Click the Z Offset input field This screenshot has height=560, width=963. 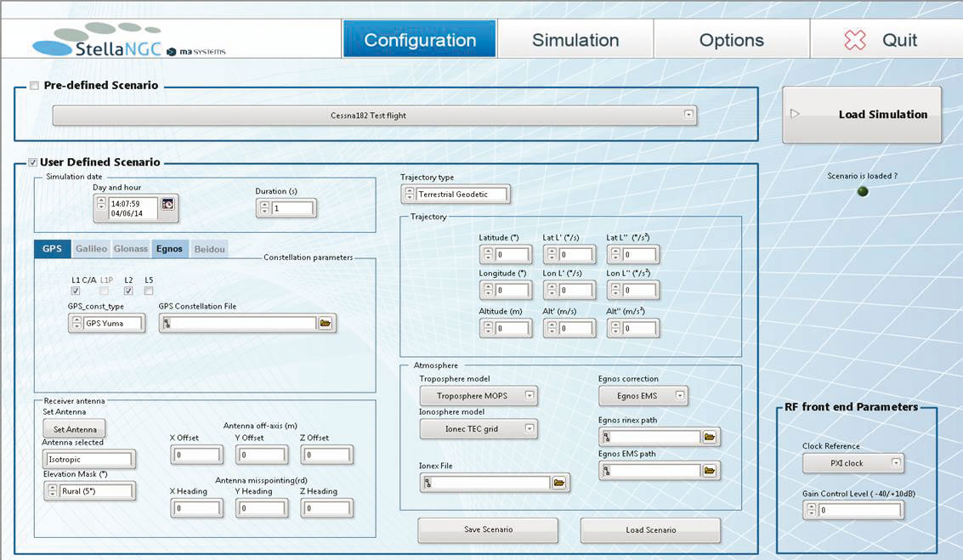(x=327, y=455)
